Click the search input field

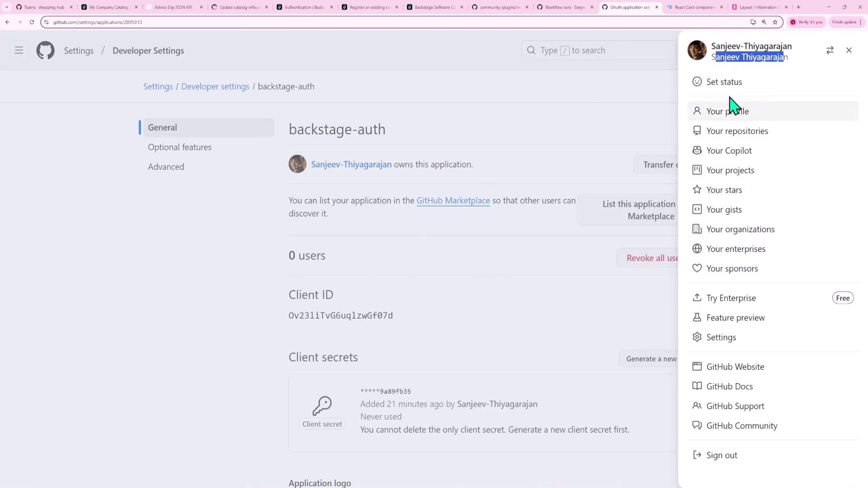[597, 51]
